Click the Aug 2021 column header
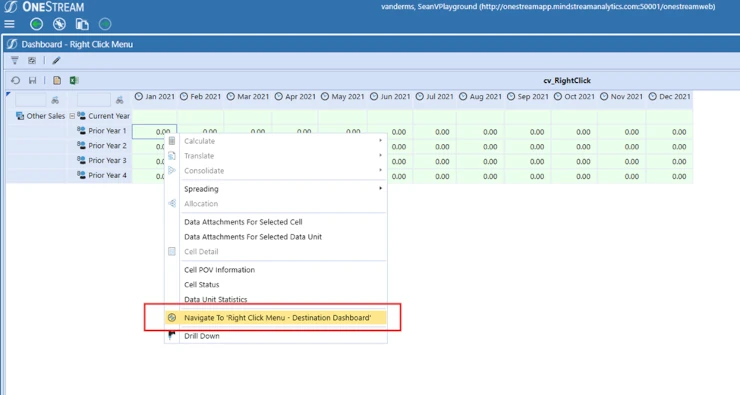The height and width of the screenshot is (395, 740). 480,96
